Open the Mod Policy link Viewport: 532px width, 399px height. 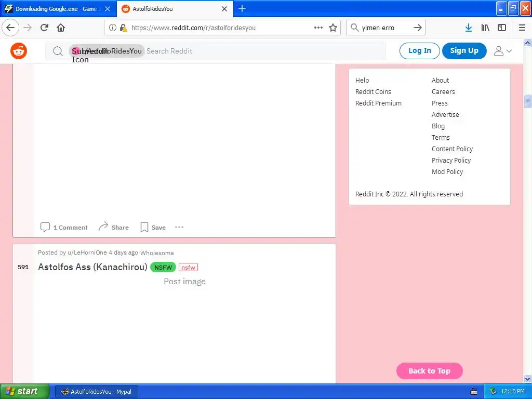(447, 171)
